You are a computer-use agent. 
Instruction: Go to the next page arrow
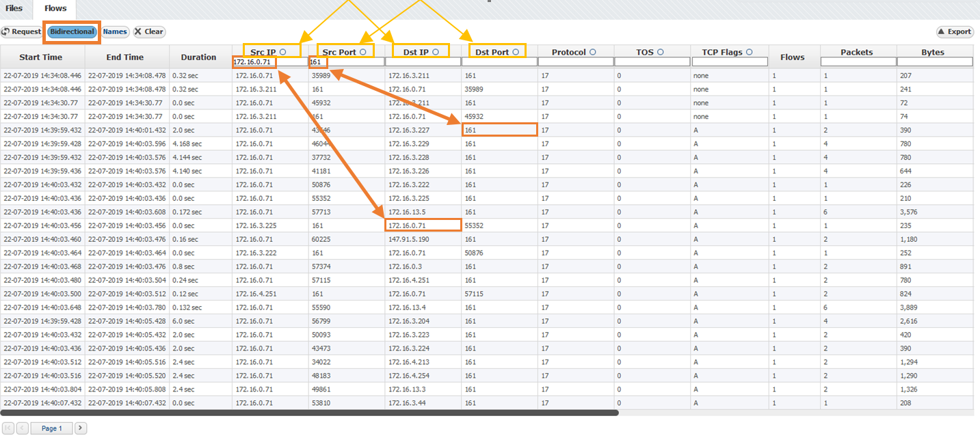pyautogui.click(x=81, y=428)
